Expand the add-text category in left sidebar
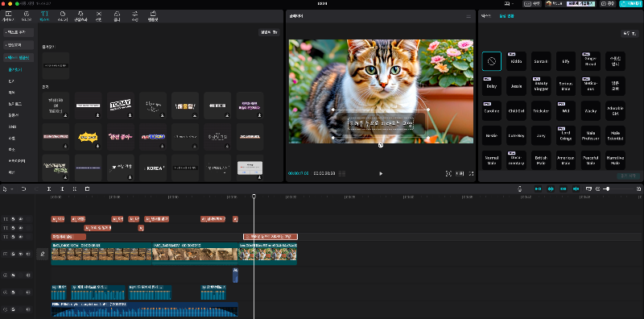The image size is (644, 319). (x=19, y=32)
